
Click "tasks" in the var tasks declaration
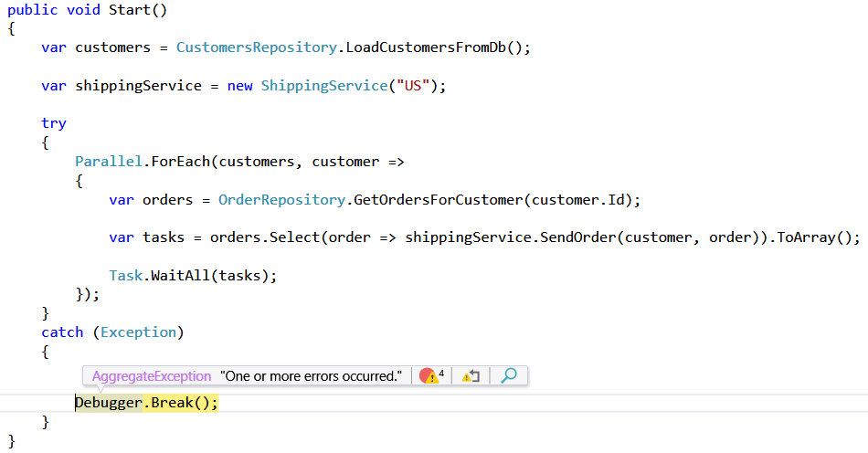tap(164, 237)
